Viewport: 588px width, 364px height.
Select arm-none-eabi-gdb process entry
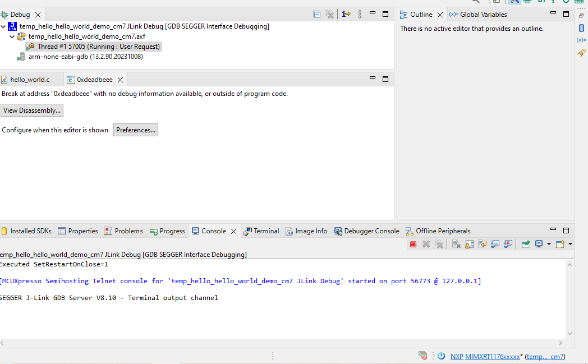pyautogui.click(x=80, y=57)
